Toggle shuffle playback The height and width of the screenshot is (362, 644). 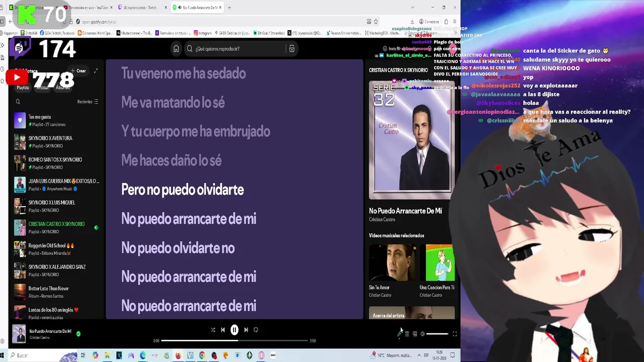pyautogui.click(x=213, y=330)
